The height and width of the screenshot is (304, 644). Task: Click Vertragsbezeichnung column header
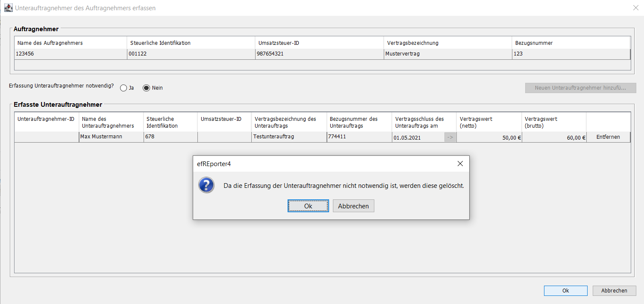click(x=448, y=43)
